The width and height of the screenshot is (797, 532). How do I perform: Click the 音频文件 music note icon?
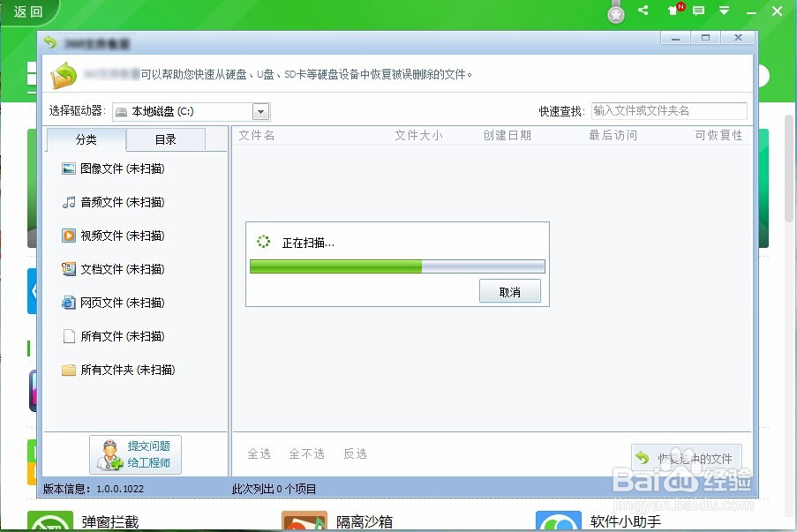click(70, 202)
